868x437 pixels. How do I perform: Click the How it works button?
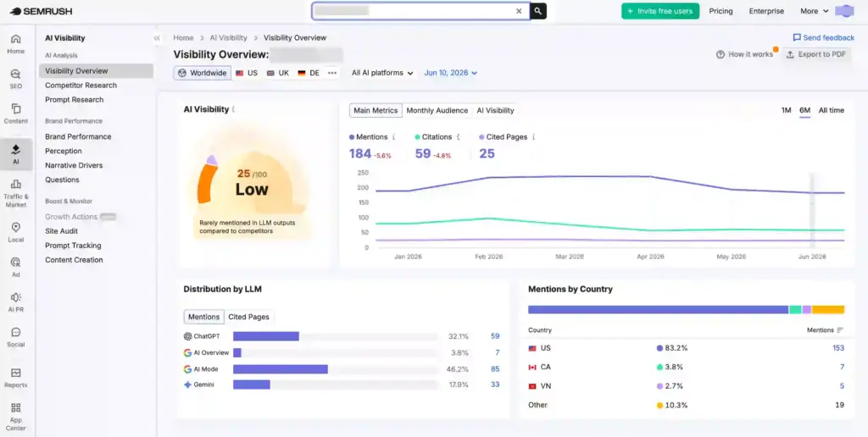point(744,54)
